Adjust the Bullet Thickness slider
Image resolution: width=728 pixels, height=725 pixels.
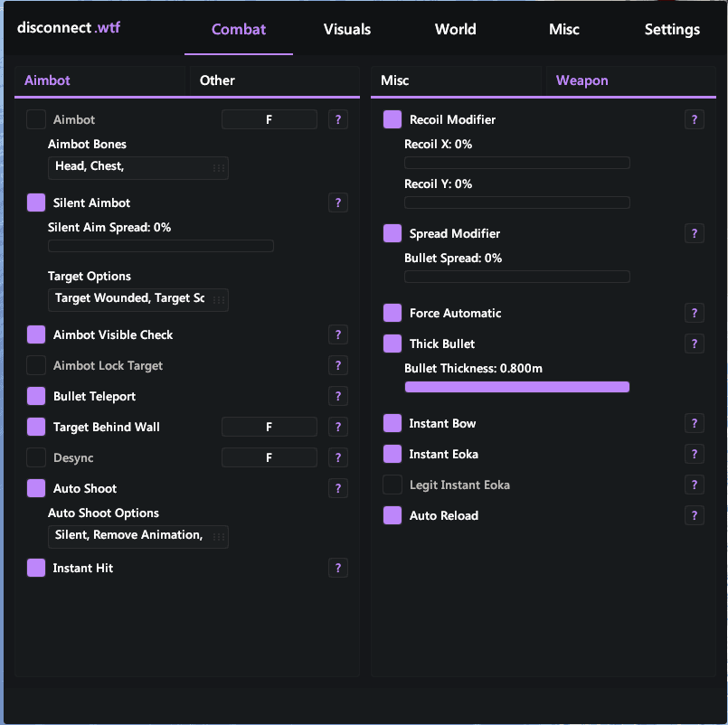tap(516, 387)
